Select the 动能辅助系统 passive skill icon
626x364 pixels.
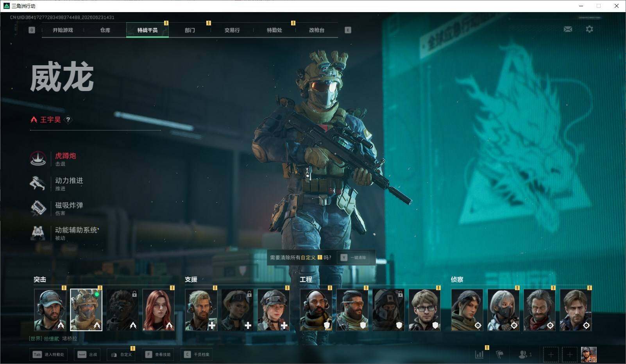pos(38,233)
